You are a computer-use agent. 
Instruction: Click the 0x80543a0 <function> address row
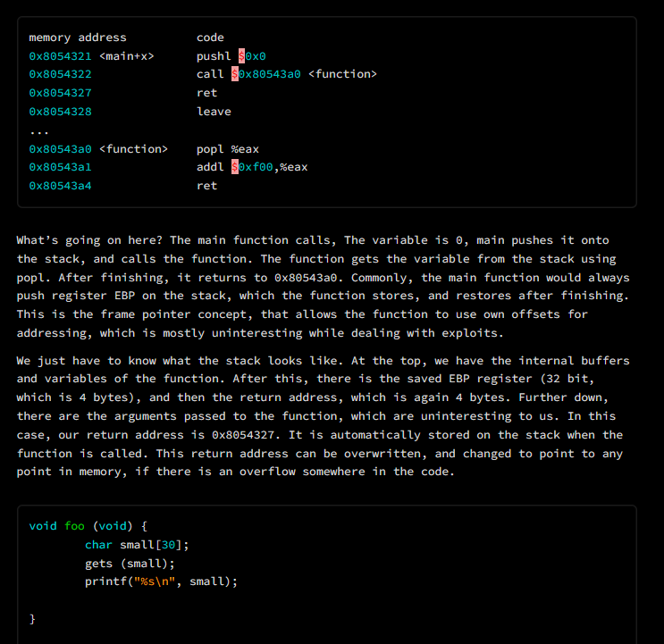pos(98,149)
